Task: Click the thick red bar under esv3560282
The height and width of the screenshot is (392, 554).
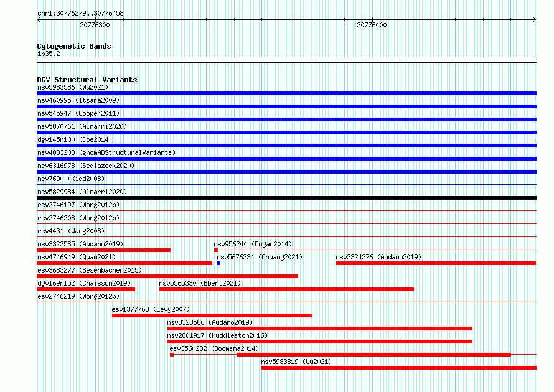Action: point(374,355)
